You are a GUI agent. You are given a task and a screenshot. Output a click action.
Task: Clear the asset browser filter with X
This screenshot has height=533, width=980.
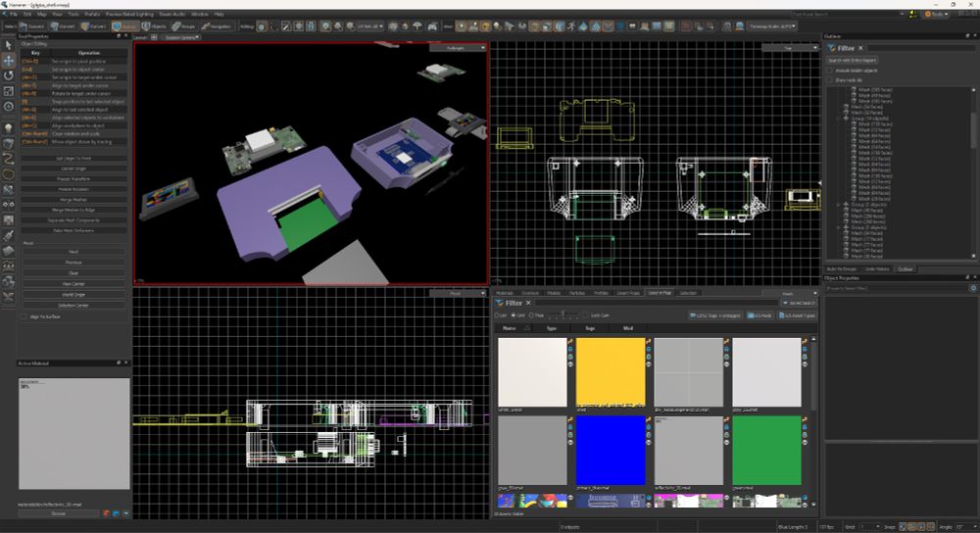click(529, 303)
